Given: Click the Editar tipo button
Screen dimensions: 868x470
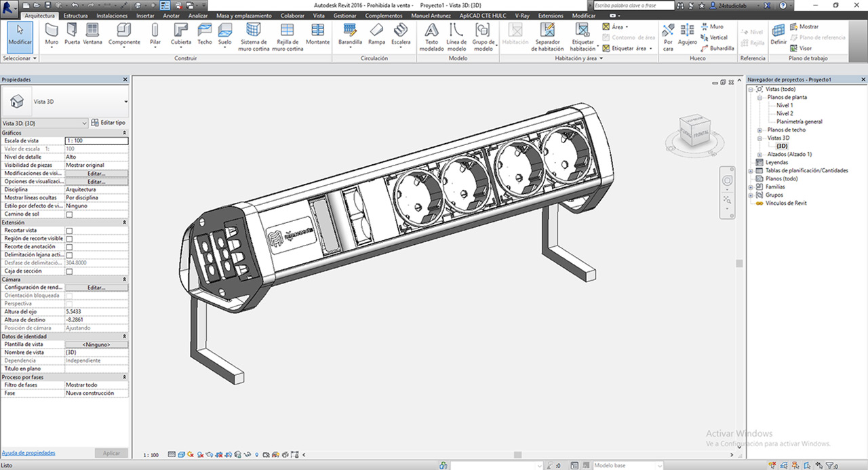Looking at the screenshot, I should pyautogui.click(x=108, y=123).
